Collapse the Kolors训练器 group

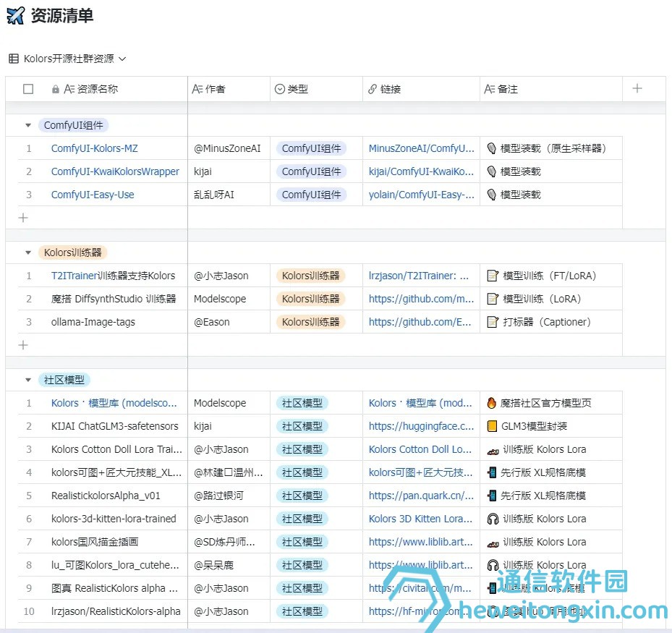[x=27, y=252]
